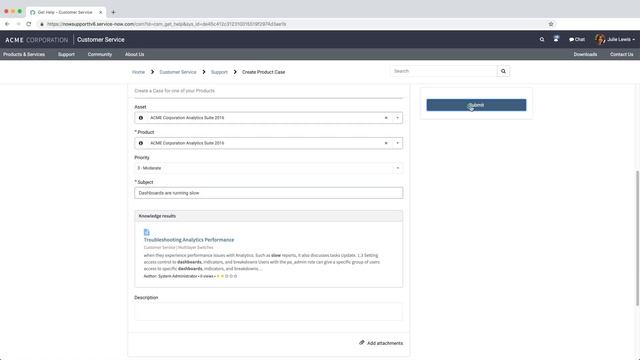Open the Chat link in header
Viewport: 640px width, 360px height.
(x=577, y=40)
